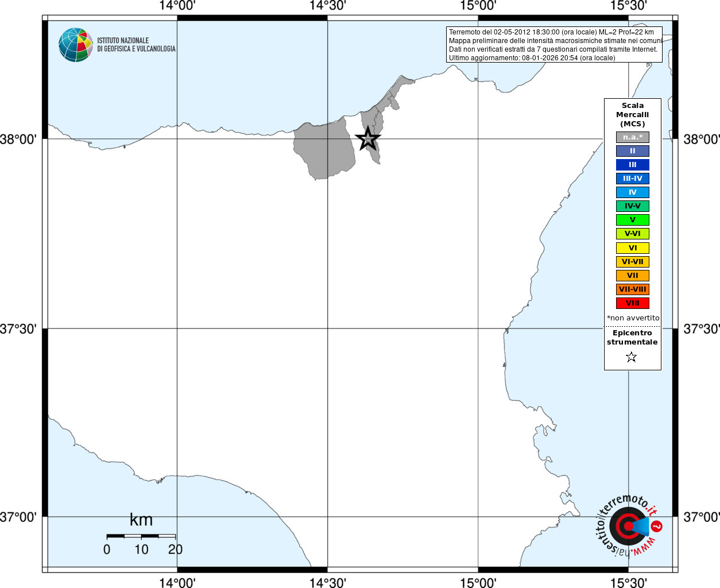720x588 pixels.
Task: Click the top 14°00' longitude label
Action: (177, 6)
